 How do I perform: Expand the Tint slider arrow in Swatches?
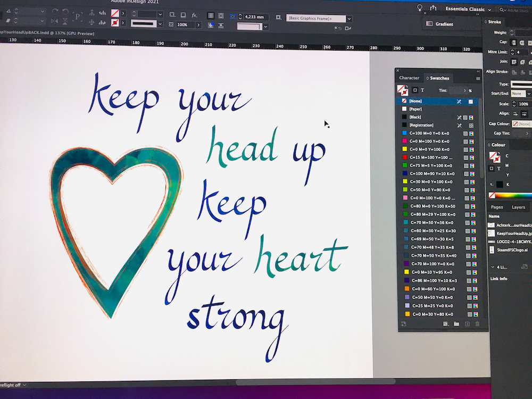[465, 90]
